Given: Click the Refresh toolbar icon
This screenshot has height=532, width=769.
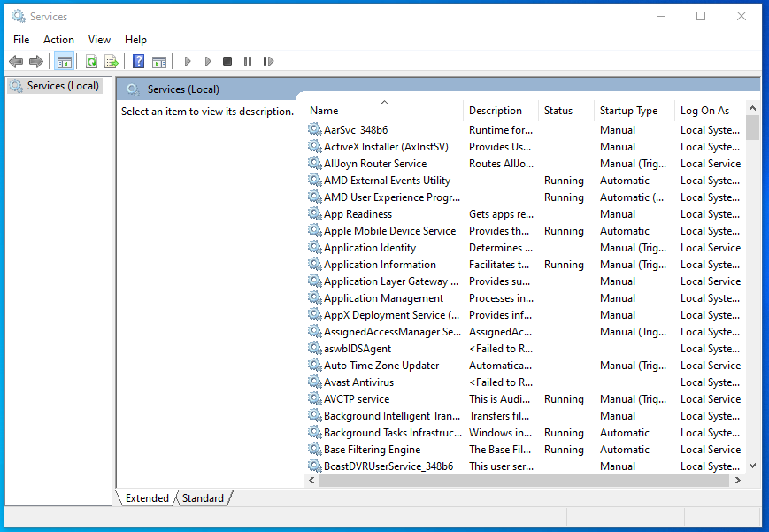Looking at the screenshot, I should pyautogui.click(x=91, y=61).
